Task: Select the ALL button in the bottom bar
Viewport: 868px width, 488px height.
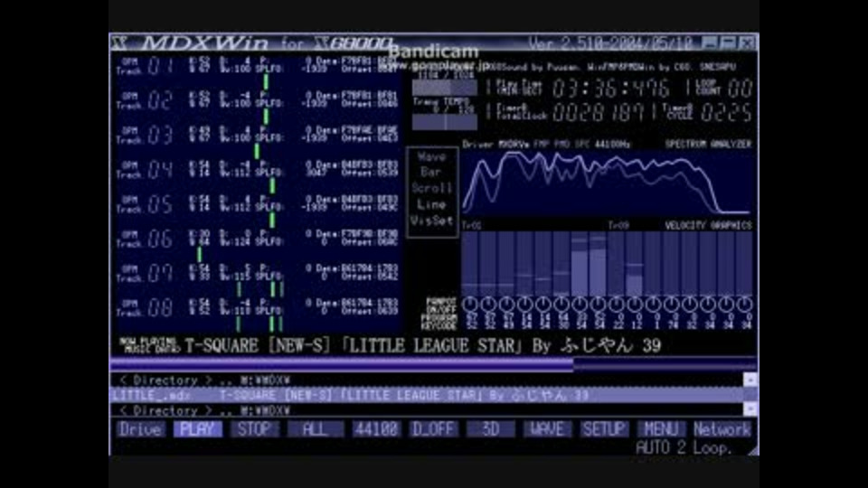Action: click(315, 429)
